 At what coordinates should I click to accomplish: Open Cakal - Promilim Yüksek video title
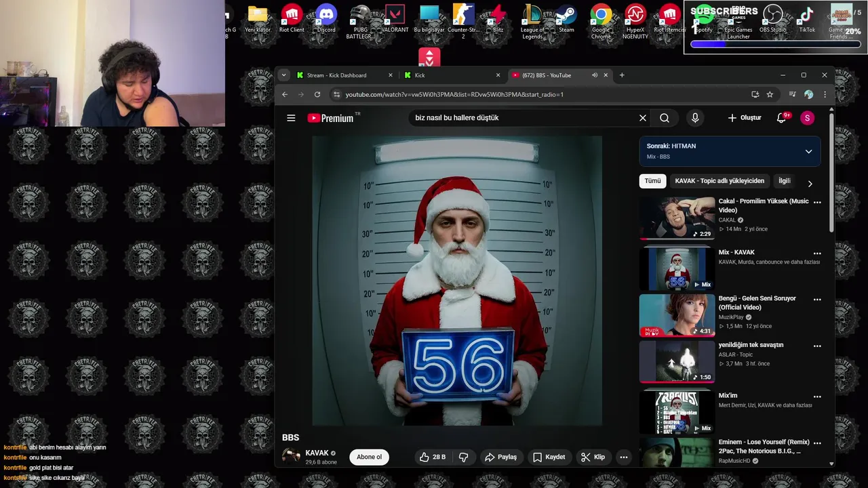pos(764,205)
